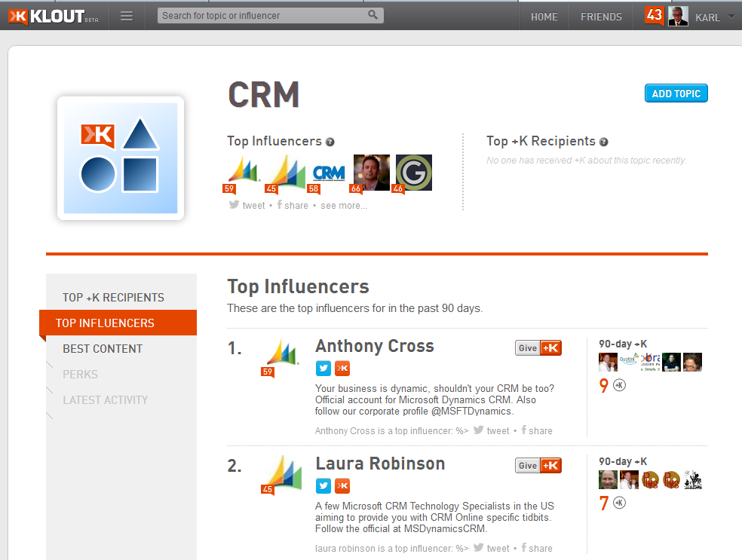Viewport: 742px width, 560px height.
Task: Click first 90-day +K giver avatar for Anthony Cross
Action: coord(608,363)
